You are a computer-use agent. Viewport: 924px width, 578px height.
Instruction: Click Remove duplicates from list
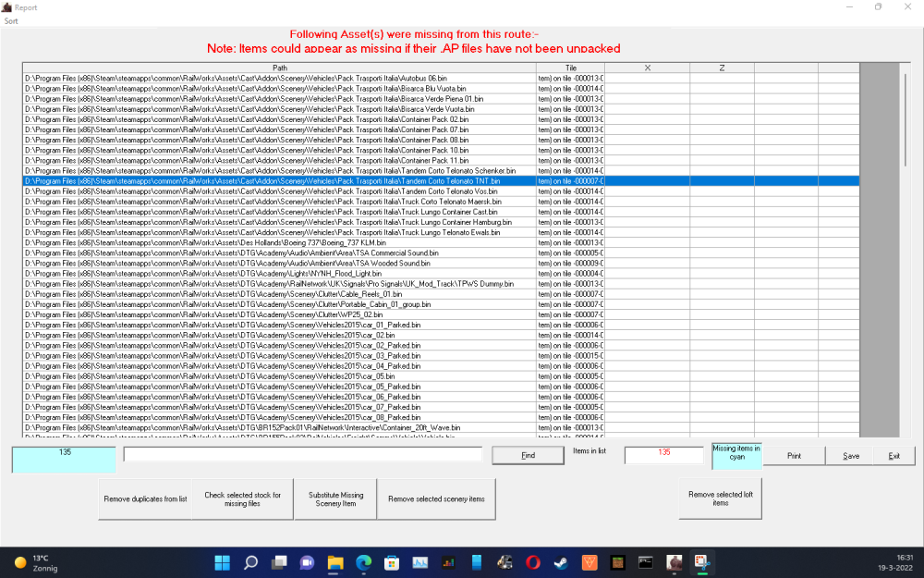pyautogui.click(x=145, y=499)
